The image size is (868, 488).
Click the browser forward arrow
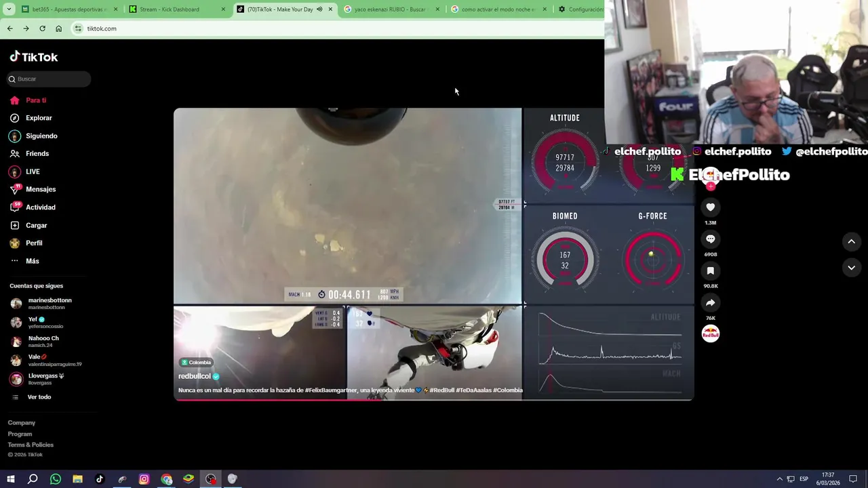tap(26, 28)
